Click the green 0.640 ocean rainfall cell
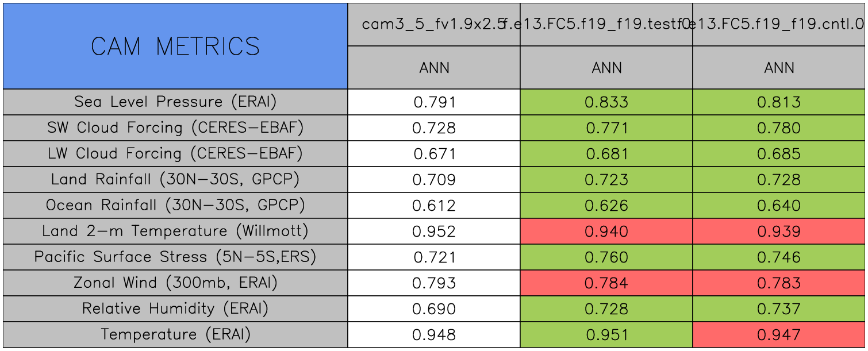868x351 pixels. pos(779,206)
